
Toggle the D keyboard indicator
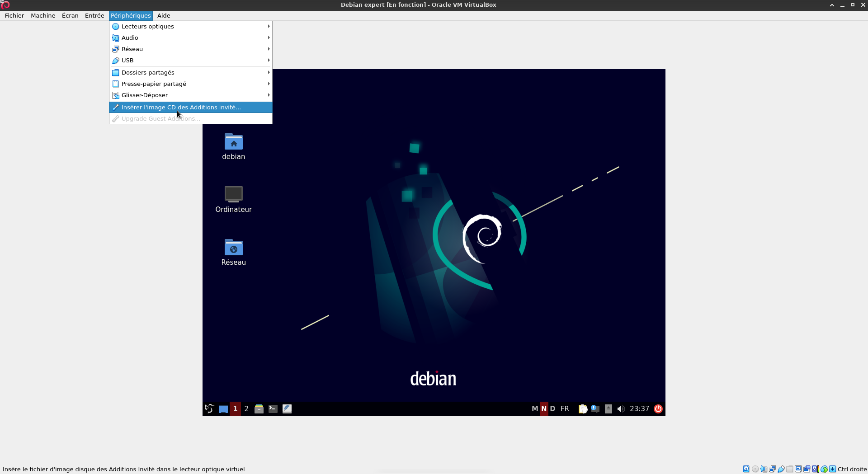pyautogui.click(x=552, y=408)
